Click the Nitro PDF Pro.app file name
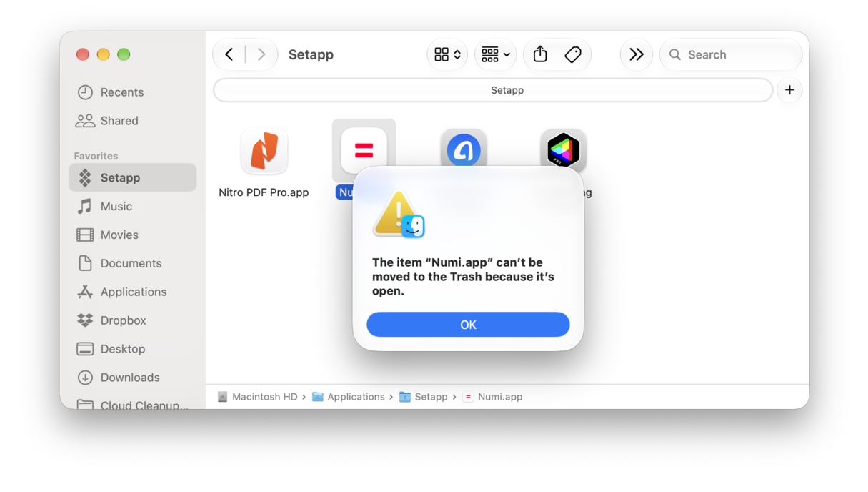This screenshot has height=492, width=868. coord(264,192)
